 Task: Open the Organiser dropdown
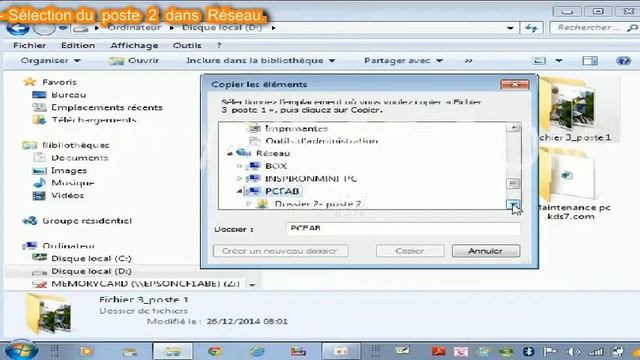click(x=51, y=60)
